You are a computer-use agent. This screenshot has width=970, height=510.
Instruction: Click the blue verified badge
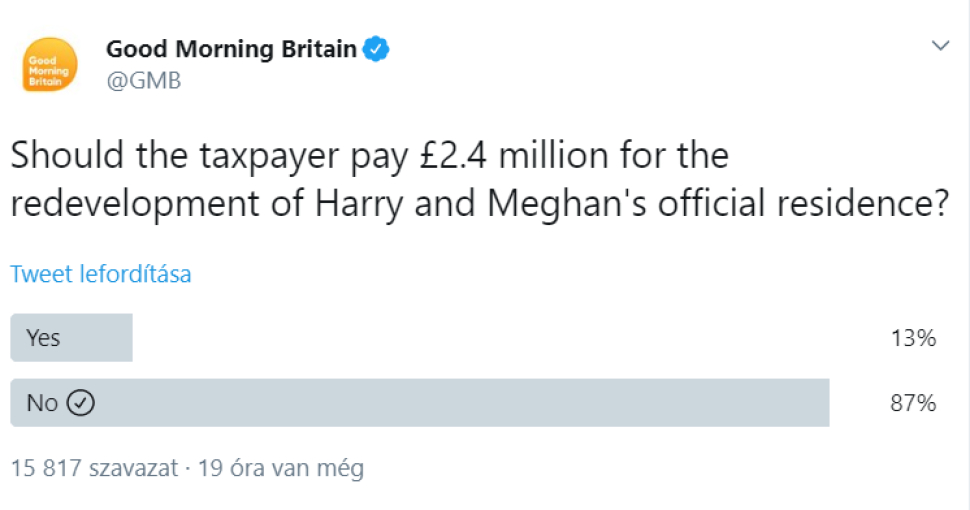pyautogui.click(x=376, y=49)
